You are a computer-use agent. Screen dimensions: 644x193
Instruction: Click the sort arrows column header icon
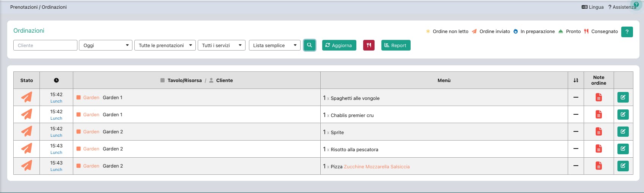(576, 80)
